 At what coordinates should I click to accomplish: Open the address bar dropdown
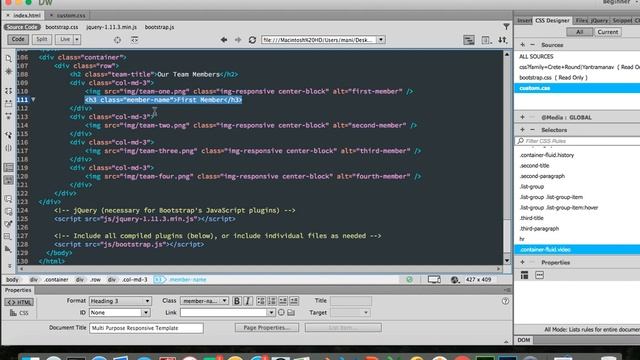[381, 40]
